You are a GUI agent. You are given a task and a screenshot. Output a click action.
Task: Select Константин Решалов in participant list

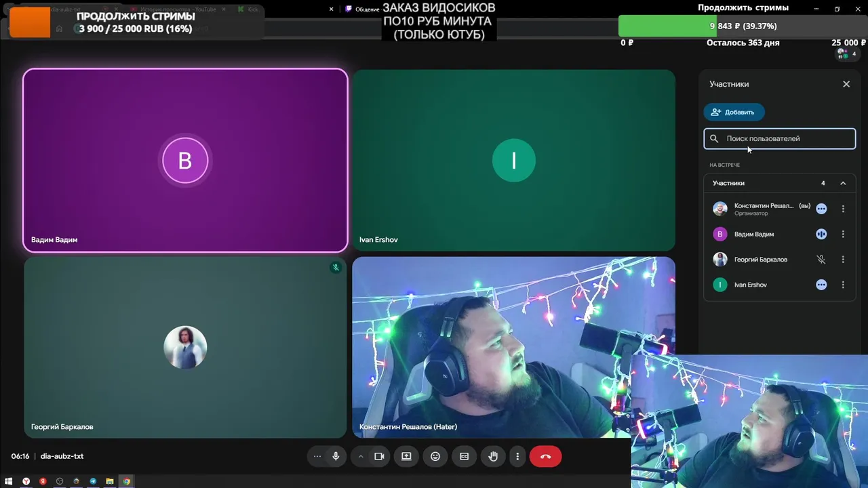click(x=780, y=209)
